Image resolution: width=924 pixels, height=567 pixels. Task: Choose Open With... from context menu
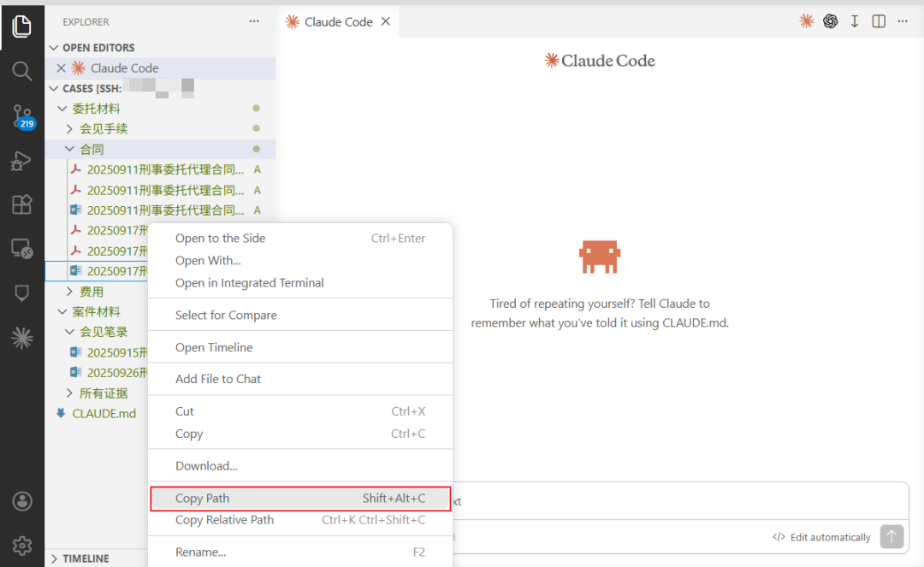(x=300, y=260)
